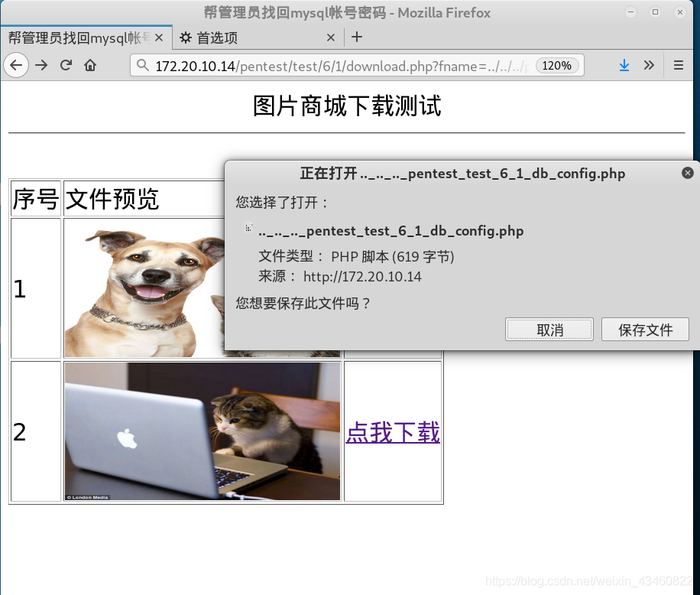Click the 来源 http://172.20.10.14 text
700x595 pixels.
pos(340,277)
